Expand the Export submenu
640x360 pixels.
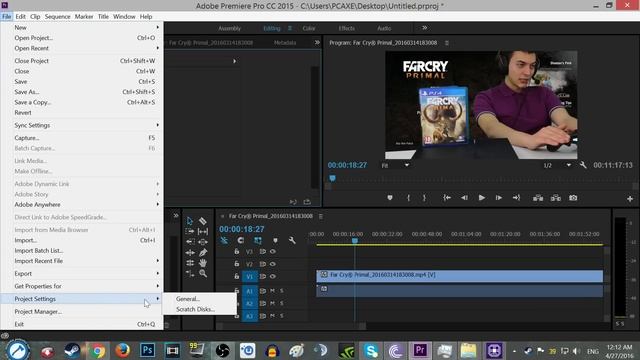(82, 273)
